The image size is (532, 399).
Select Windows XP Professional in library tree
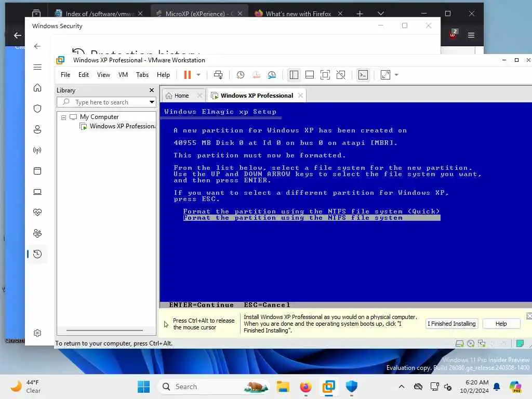point(118,126)
